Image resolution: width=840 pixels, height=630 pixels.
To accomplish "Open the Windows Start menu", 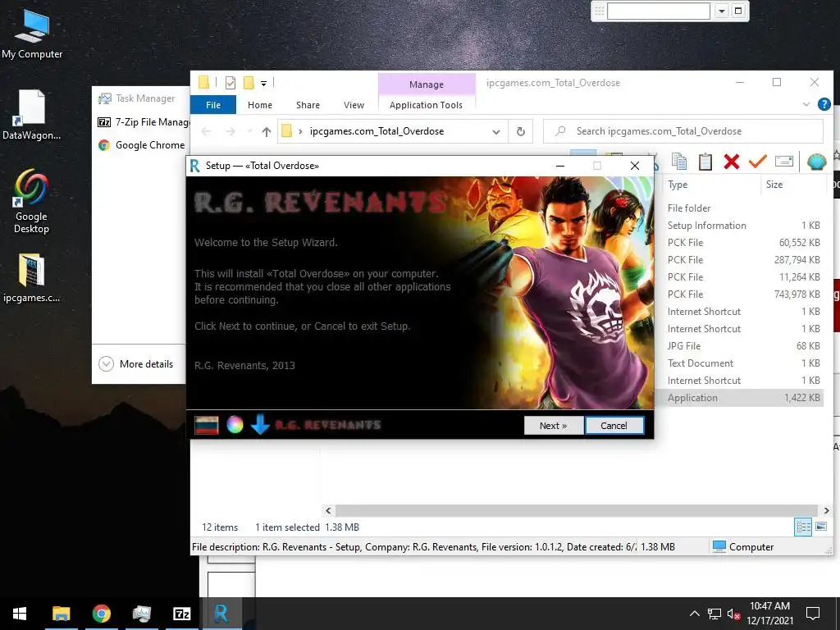I will coord(20,614).
